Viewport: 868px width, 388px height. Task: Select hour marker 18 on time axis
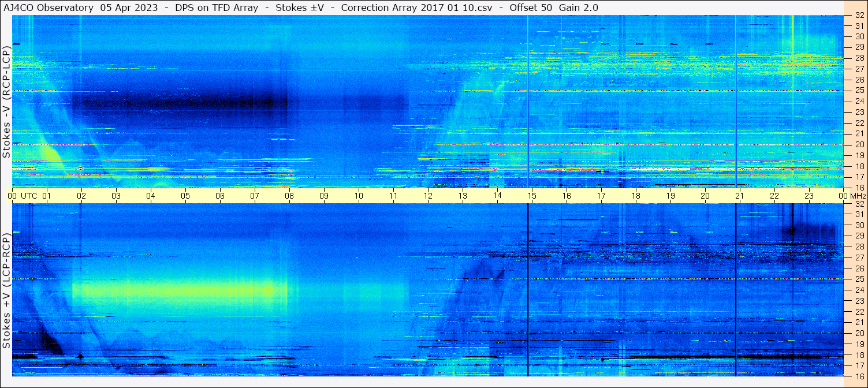[x=636, y=196]
